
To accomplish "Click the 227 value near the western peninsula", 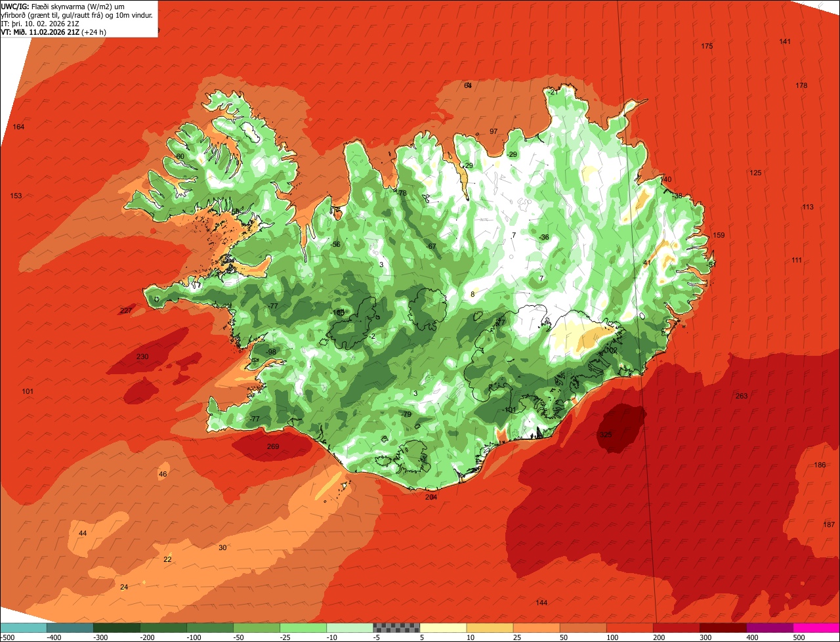I will tap(126, 311).
